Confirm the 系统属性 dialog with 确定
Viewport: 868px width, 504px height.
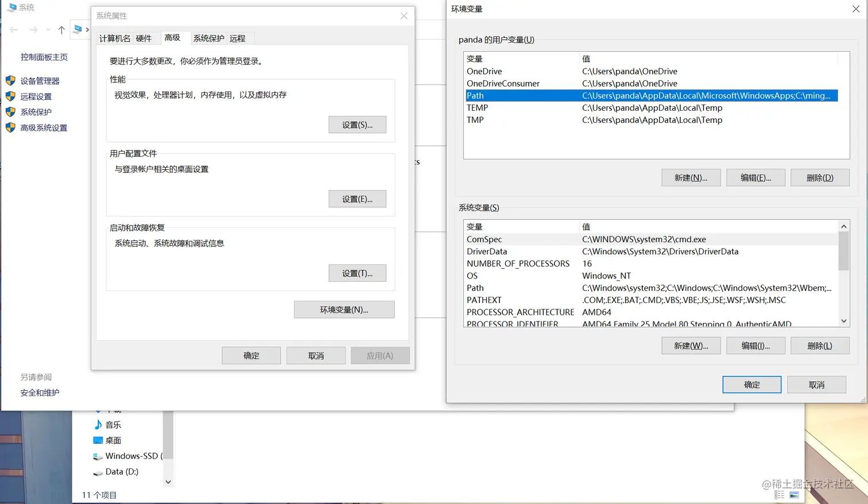[x=251, y=356]
